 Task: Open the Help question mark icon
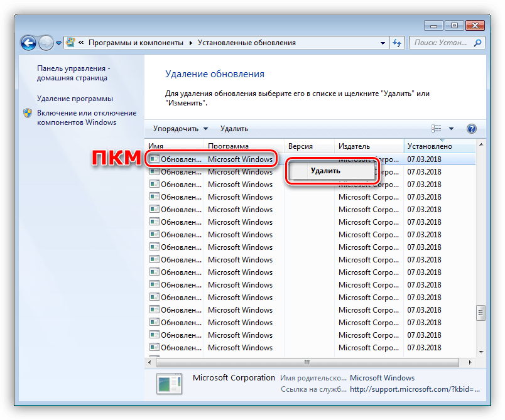coord(472,129)
